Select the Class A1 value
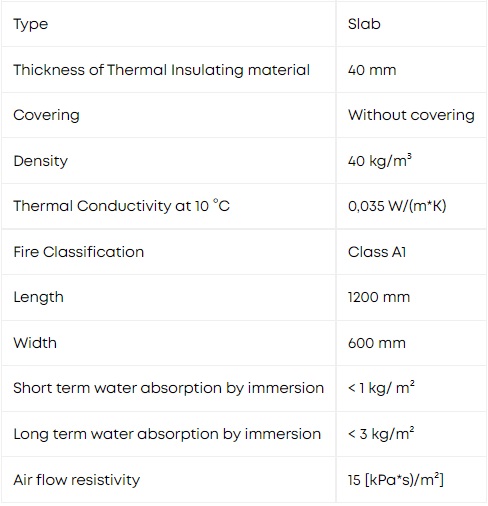Image resolution: width=488 pixels, height=506 pixels. (377, 252)
